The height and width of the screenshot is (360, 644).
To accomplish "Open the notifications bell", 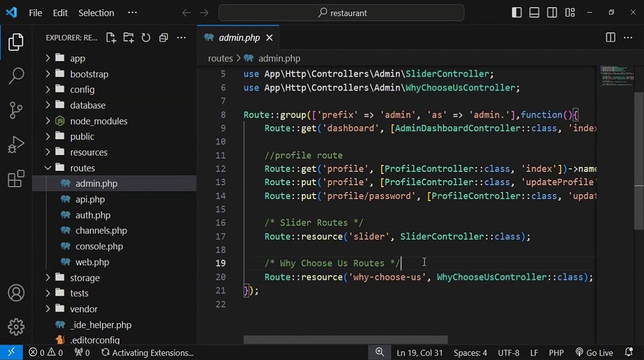I will [x=629, y=352].
